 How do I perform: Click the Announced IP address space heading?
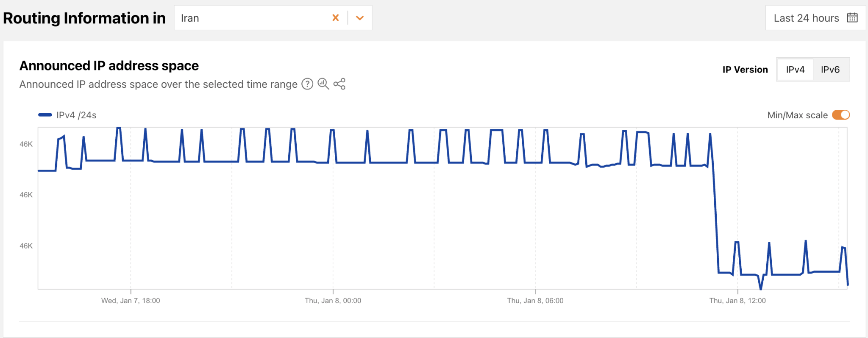109,66
